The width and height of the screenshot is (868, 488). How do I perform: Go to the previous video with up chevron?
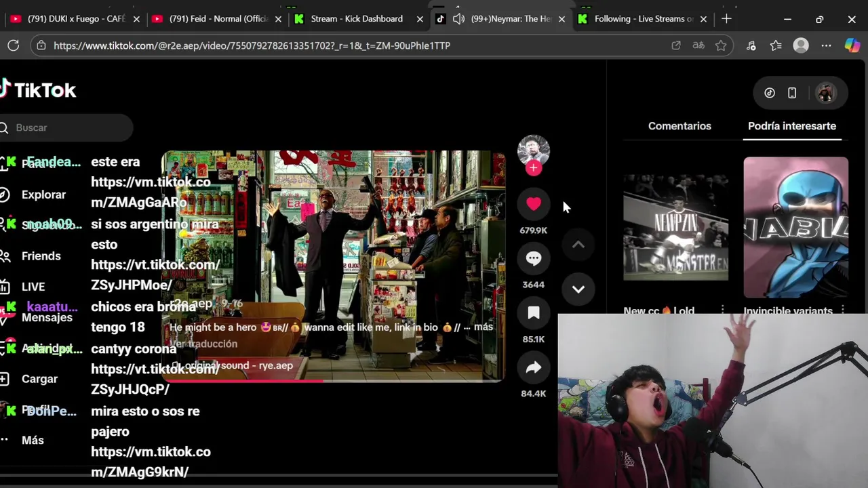tap(578, 245)
